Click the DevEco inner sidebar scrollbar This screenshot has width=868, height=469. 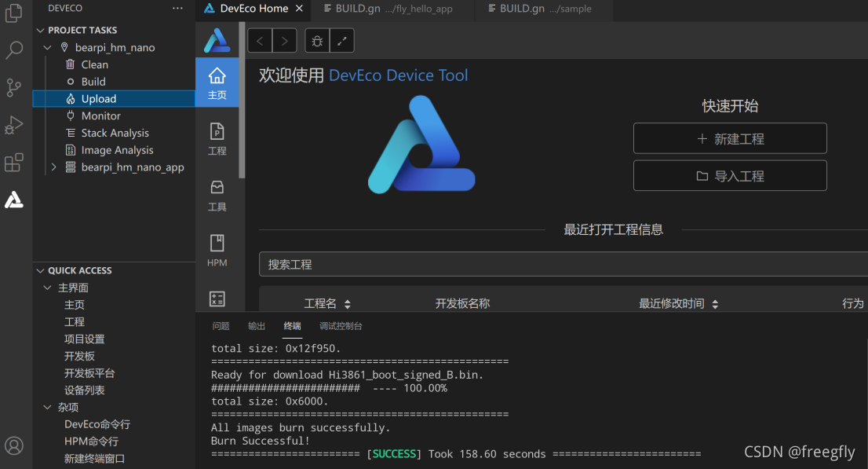coord(242,100)
